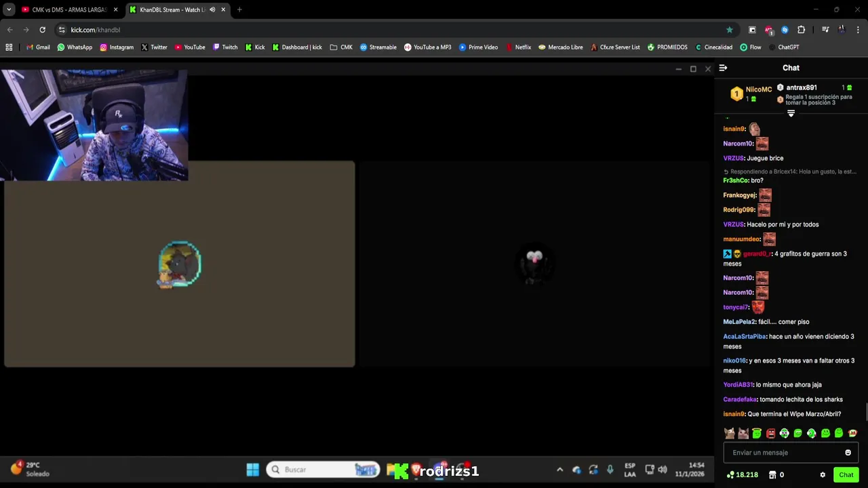Insert the red angry face emote
This screenshot has width=868, height=488.
770,433
